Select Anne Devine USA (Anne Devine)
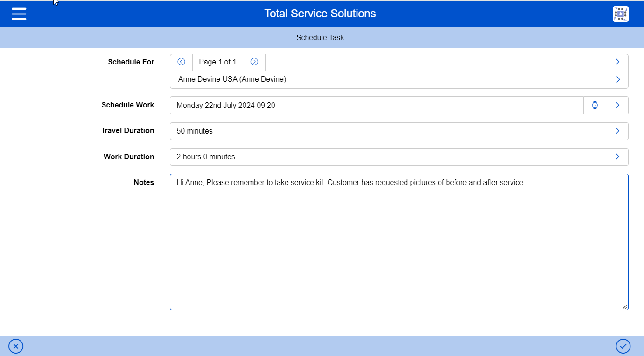 coord(399,79)
